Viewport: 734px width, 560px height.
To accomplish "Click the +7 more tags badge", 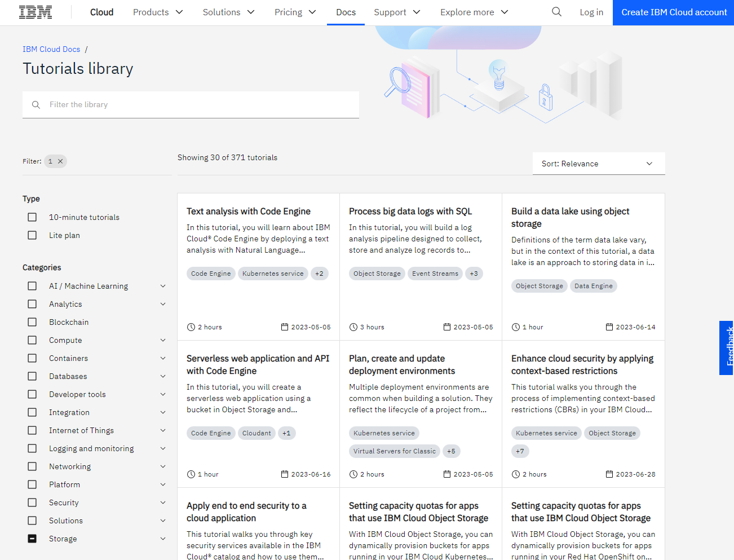I will [520, 451].
